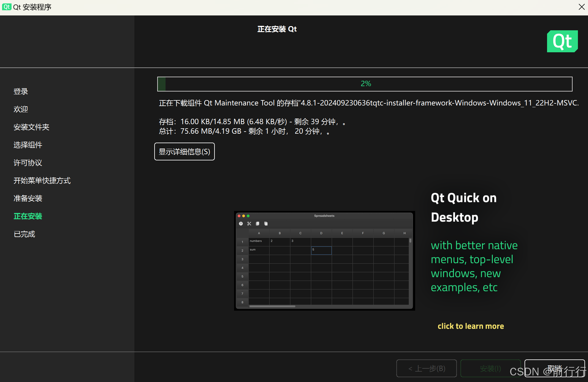Click the archive download status line 存档
This screenshot has height=382, width=588.
pos(252,122)
